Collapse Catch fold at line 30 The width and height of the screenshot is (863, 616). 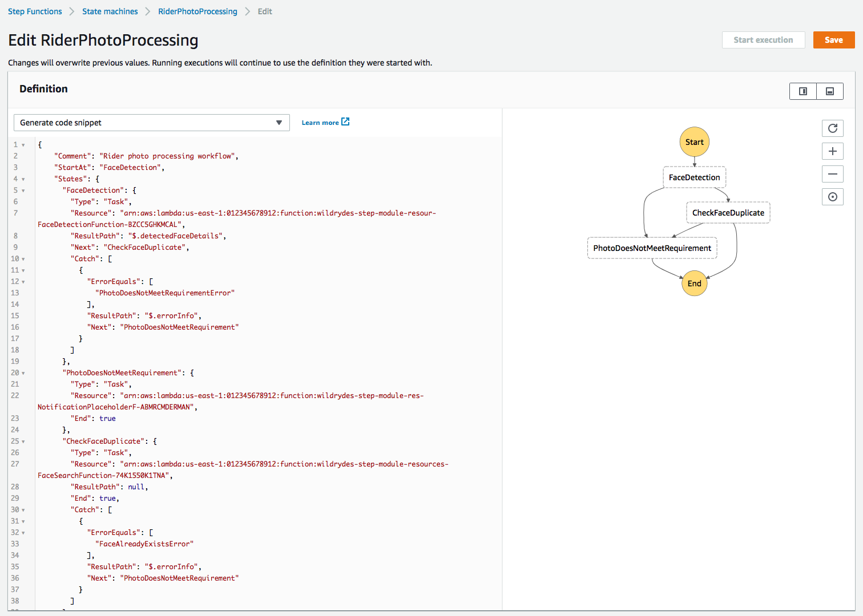coord(23,510)
